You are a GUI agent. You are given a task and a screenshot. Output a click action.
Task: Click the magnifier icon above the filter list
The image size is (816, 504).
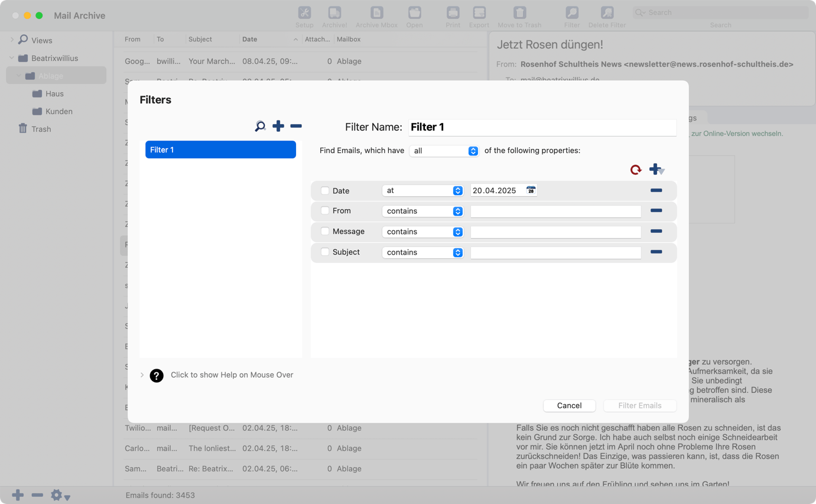(260, 126)
